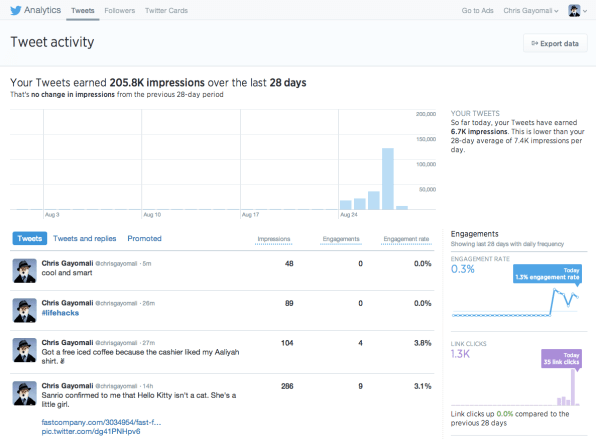Viewport: 596px width, 440px height.
Task: Click the Export data button
Action: (555, 43)
